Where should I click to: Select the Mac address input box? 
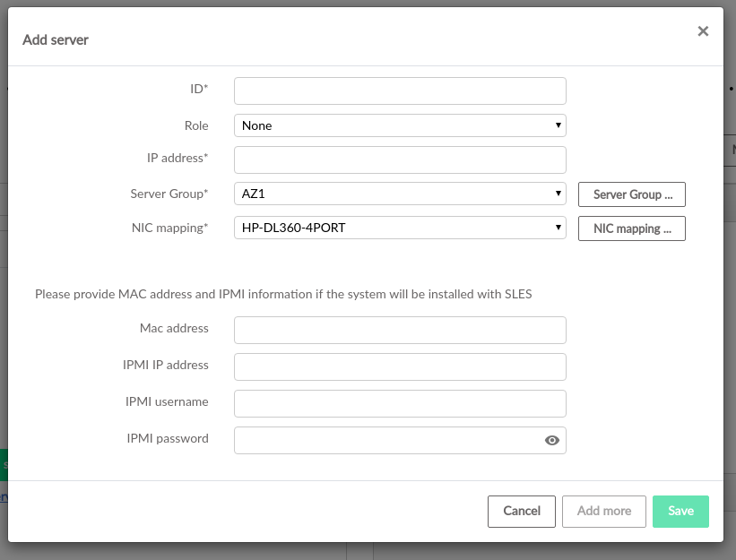[x=400, y=330]
